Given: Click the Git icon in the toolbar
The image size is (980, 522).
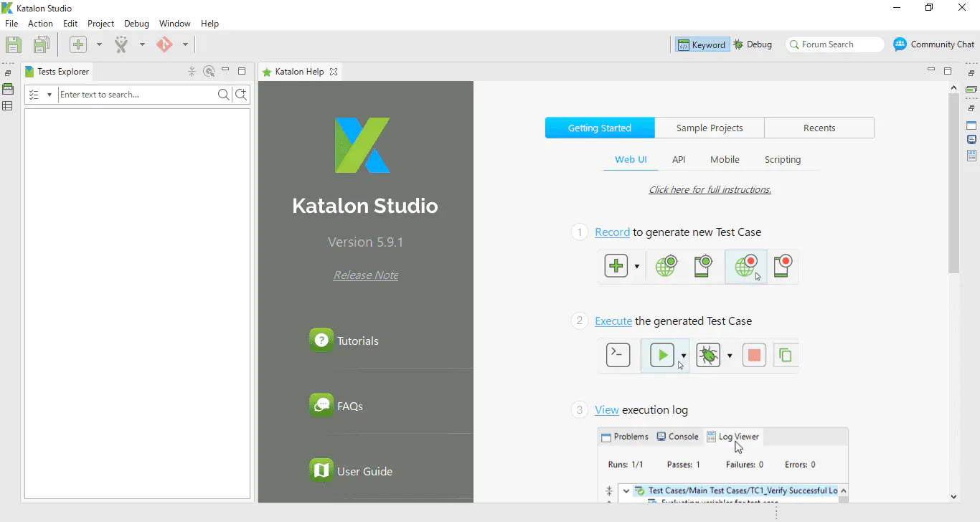Looking at the screenshot, I should (166, 44).
